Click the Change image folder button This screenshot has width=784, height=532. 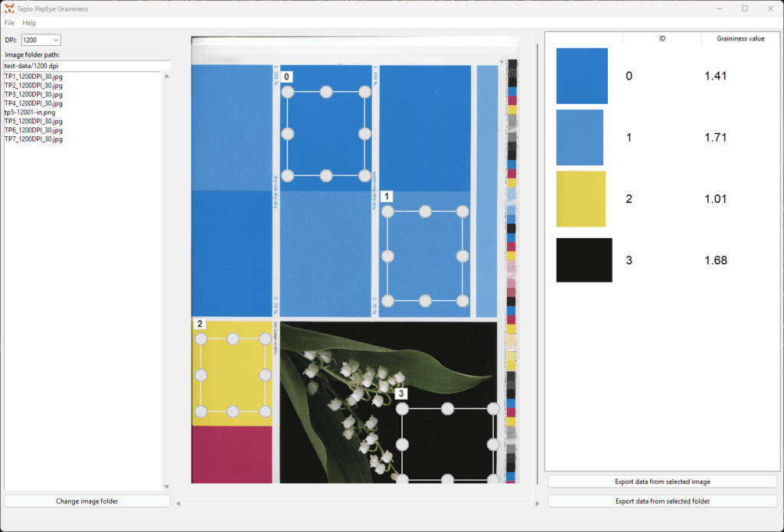tap(87, 501)
